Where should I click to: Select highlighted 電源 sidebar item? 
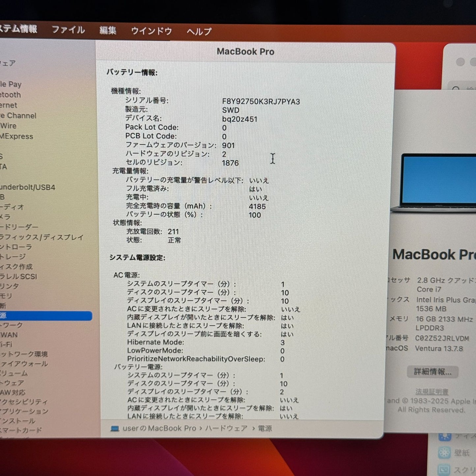(46, 316)
